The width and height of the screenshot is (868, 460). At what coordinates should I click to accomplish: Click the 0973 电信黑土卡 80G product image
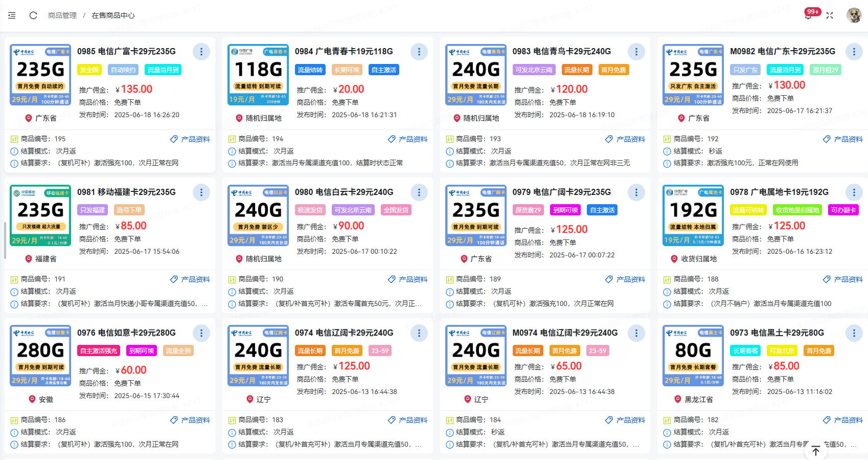693,356
